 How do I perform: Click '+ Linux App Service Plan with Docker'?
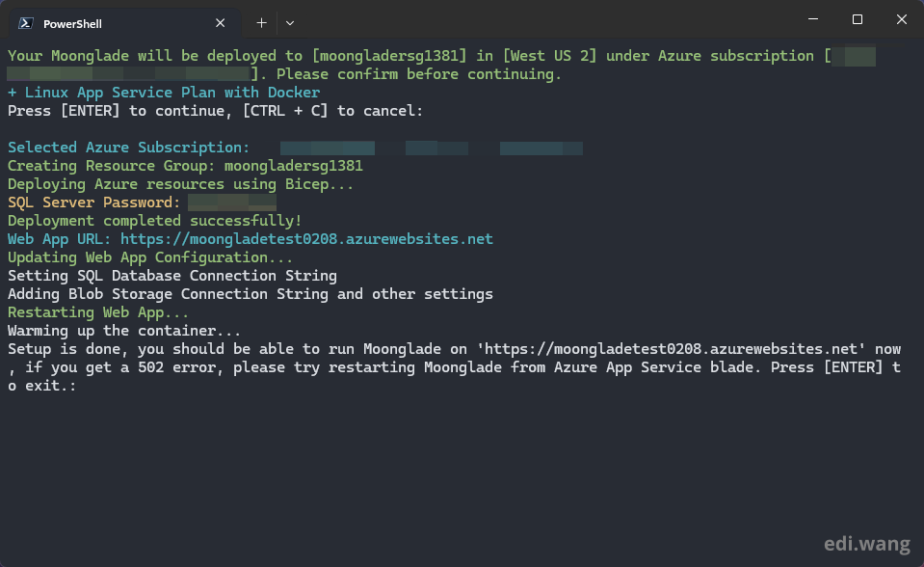click(164, 93)
